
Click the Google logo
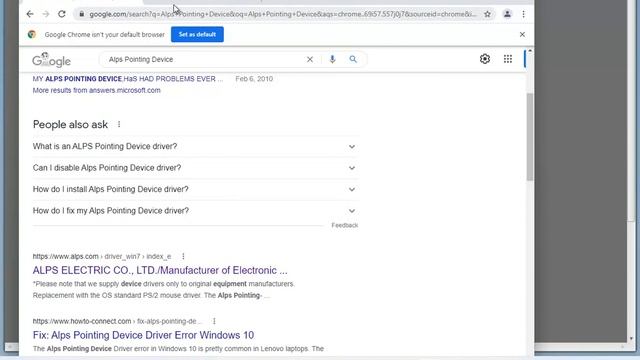coord(51,60)
